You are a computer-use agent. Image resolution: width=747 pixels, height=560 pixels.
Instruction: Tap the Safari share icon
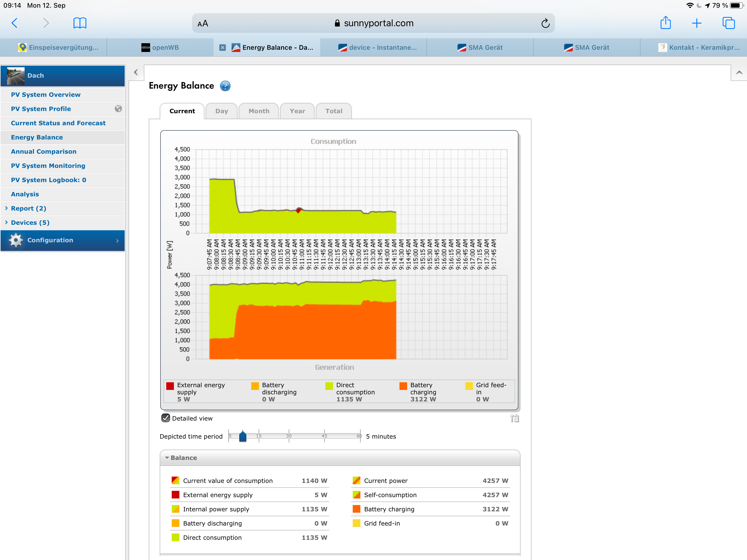665,23
